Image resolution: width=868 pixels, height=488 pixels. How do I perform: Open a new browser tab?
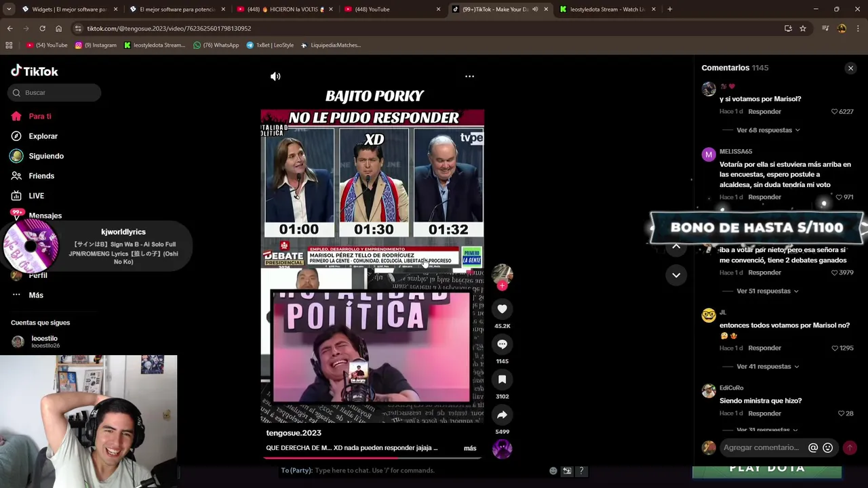669,9
